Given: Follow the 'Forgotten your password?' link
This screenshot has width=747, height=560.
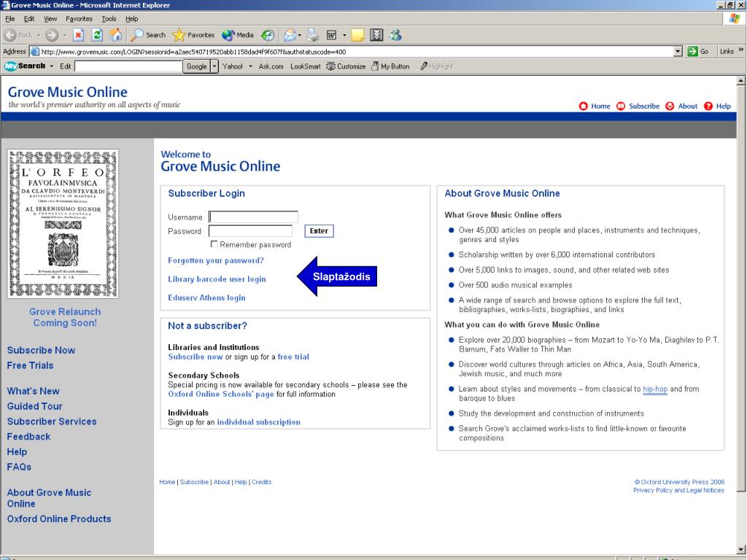Looking at the screenshot, I should tap(216, 260).
